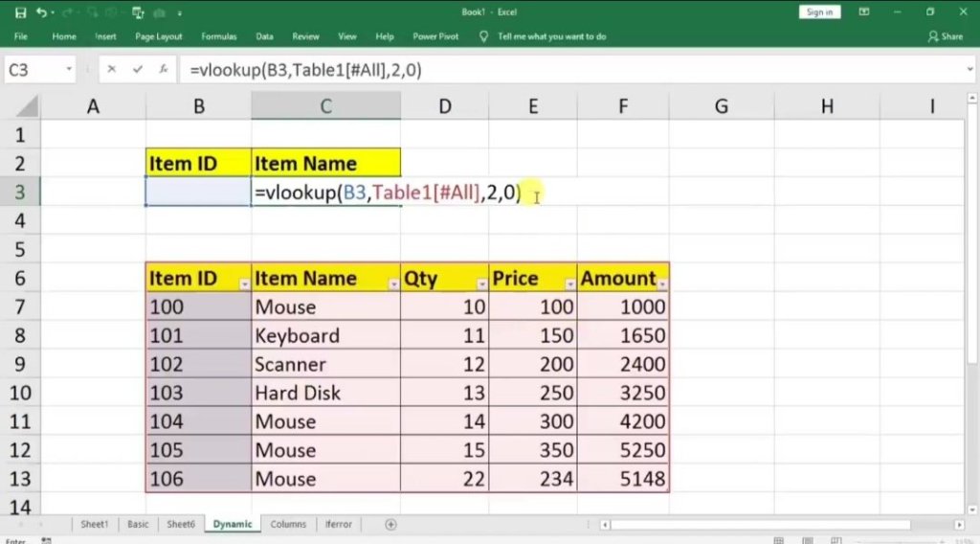The width and height of the screenshot is (980, 544).
Task: Add a new sheet with plus icon
Action: click(x=390, y=524)
